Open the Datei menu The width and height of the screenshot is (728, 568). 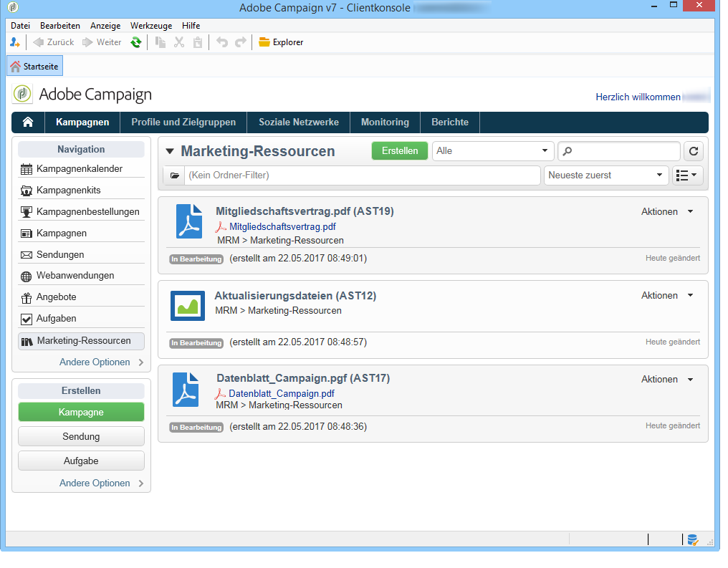point(21,26)
